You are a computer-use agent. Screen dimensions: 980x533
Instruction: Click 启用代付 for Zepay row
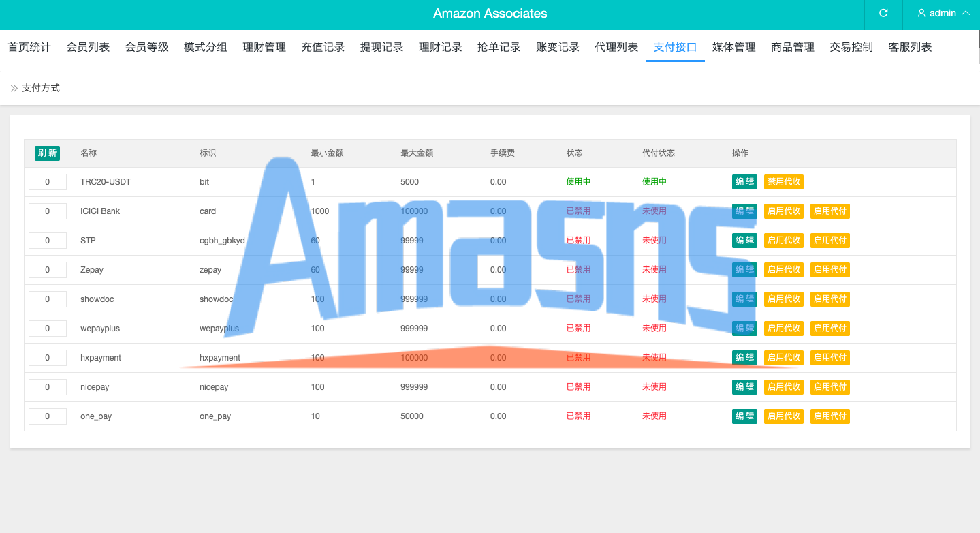point(830,269)
